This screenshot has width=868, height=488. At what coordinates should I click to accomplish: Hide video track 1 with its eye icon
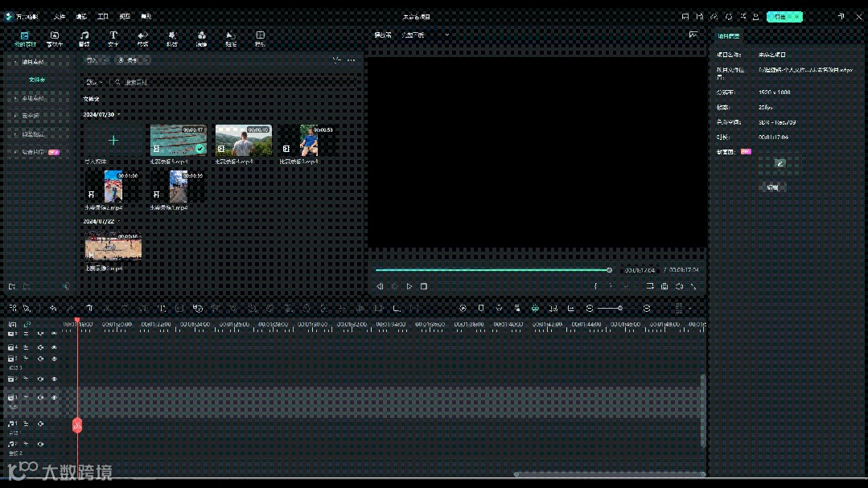coord(54,397)
